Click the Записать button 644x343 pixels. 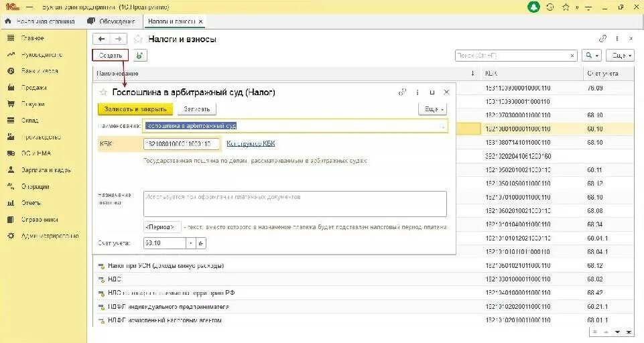(197, 109)
